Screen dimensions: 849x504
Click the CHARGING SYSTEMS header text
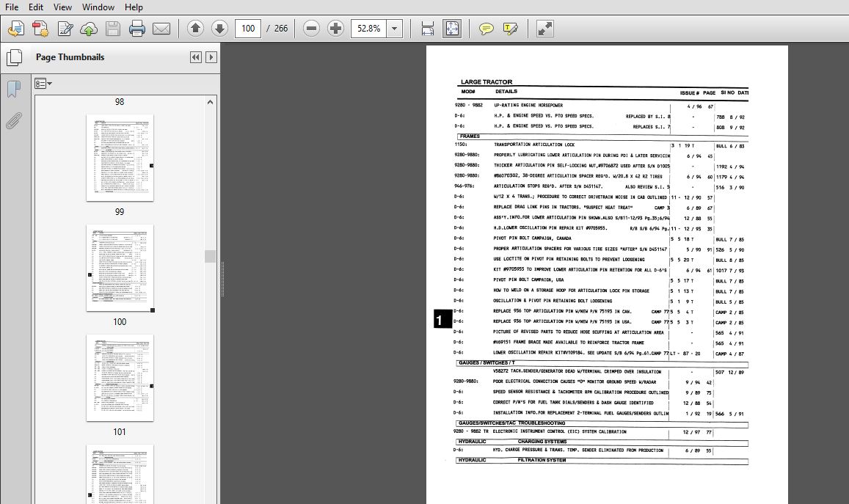[542, 442]
